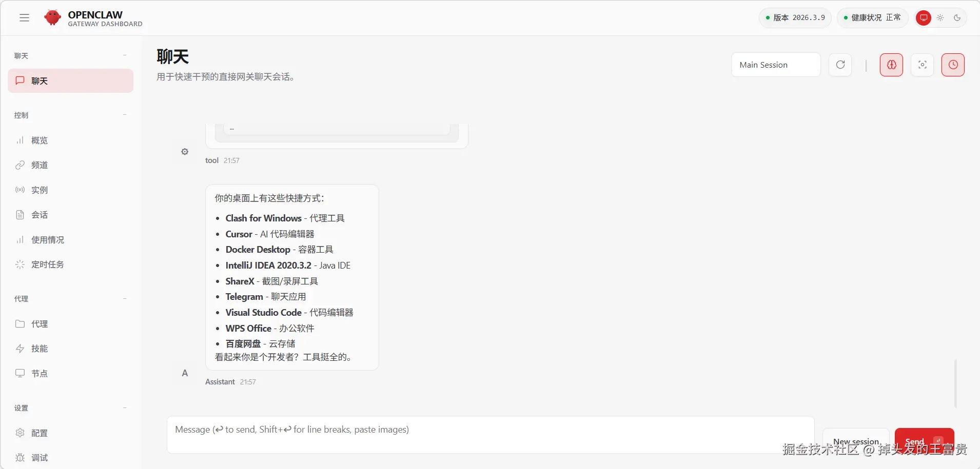
Task: Click 'Docker Desktop' list item
Action: [279, 250]
